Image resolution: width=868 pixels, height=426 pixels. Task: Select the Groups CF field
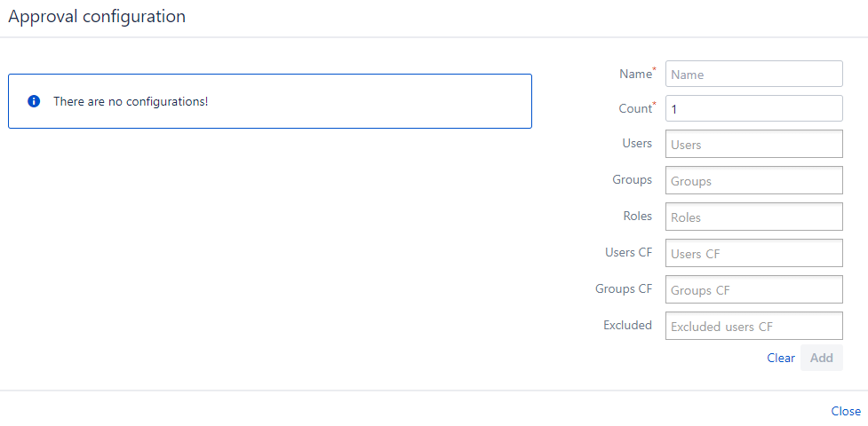coord(754,290)
